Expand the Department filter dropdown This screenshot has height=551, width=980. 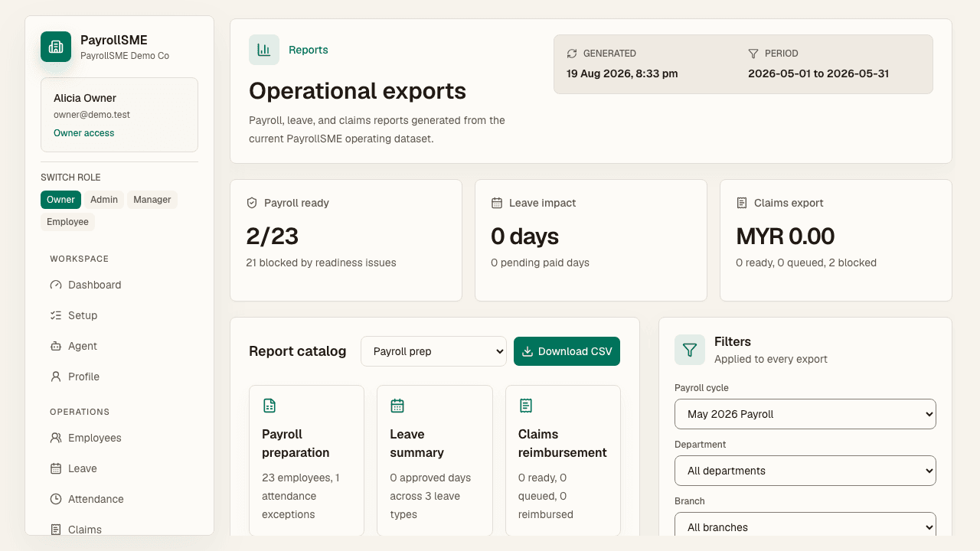coord(805,471)
